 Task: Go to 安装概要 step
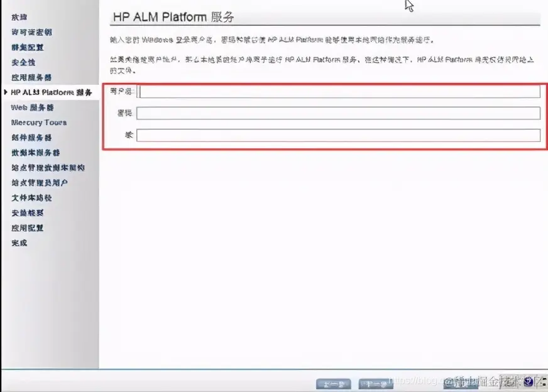pyautogui.click(x=27, y=212)
